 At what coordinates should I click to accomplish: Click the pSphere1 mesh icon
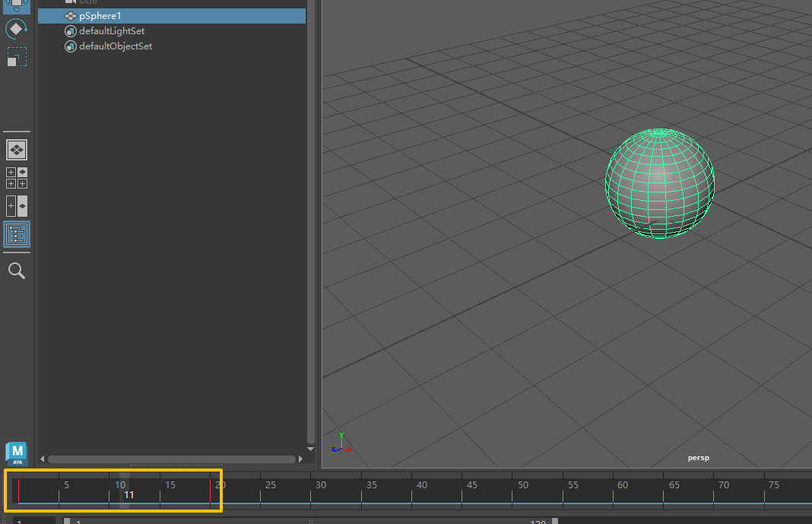click(71, 16)
